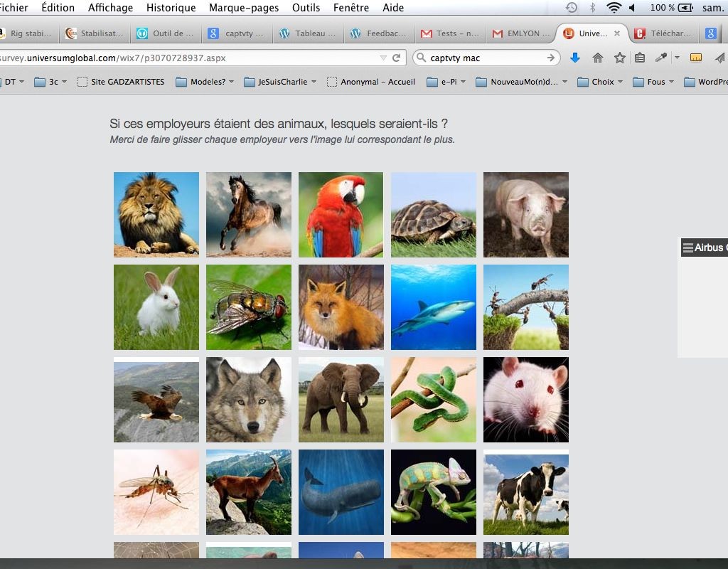Open the downloads arrow icon
This screenshot has width=728, height=569.
[574, 58]
